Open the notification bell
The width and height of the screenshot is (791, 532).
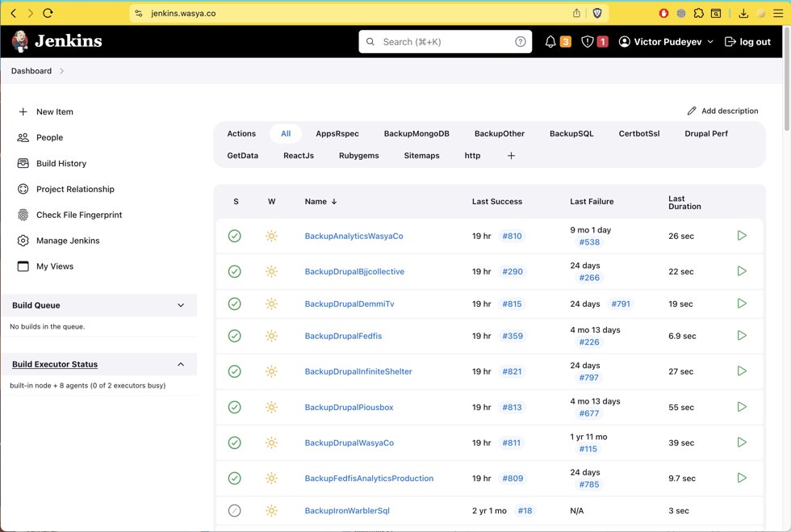tap(550, 41)
